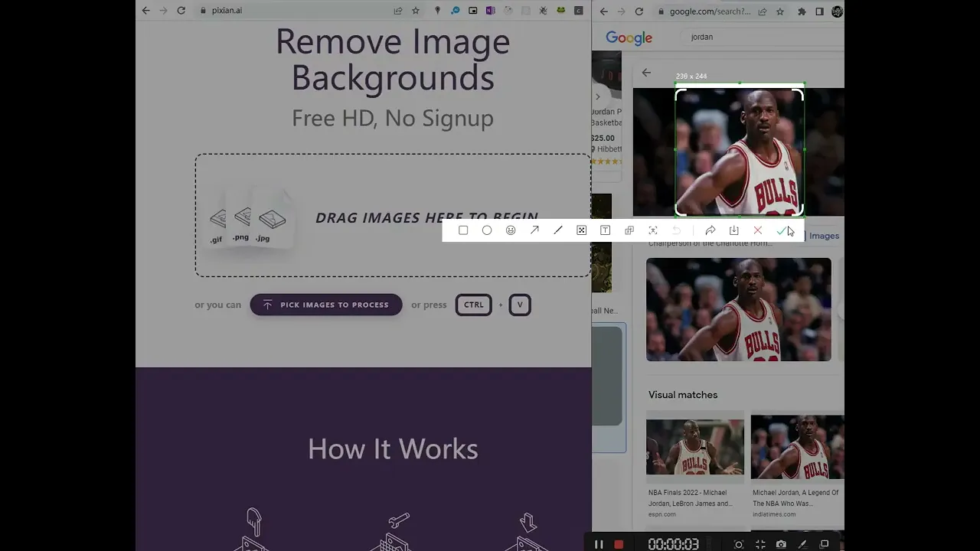Open Michael Jordan, A Legend Of The NBA link
This screenshot has height=551, width=980.
coord(795,498)
